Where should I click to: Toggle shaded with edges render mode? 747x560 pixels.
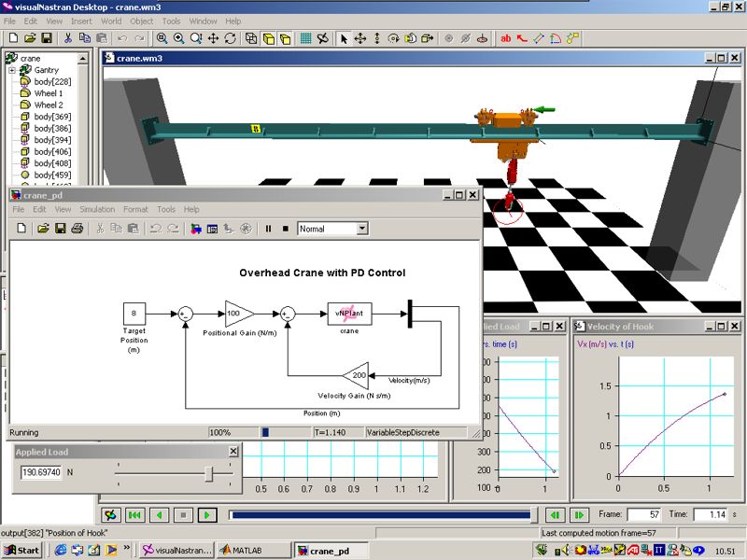tap(285, 38)
